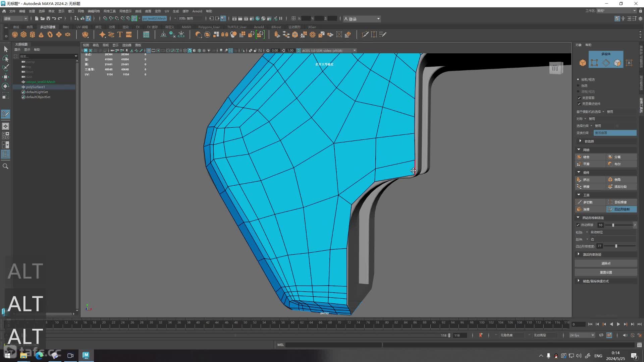Screen dimensions: 644x362
Task: Adjust the quad strip width slider
Action: pyautogui.click(x=616, y=246)
